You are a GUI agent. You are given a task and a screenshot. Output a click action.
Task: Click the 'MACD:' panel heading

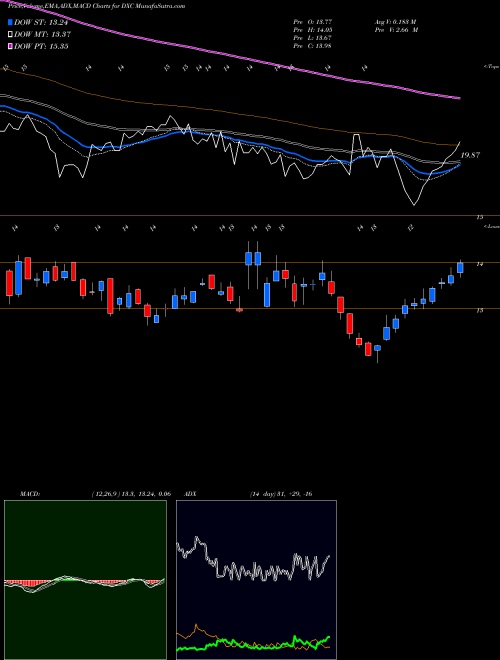(x=29, y=494)
